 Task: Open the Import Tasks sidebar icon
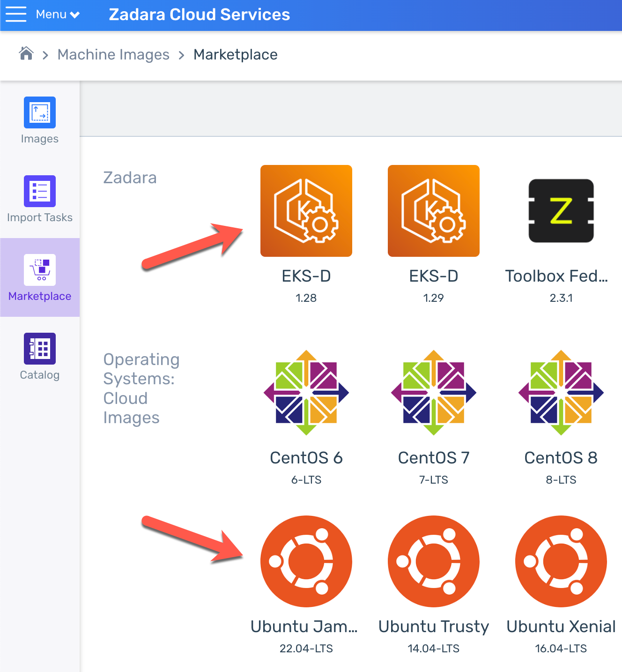pyautogui.click(x=40, y=191)
